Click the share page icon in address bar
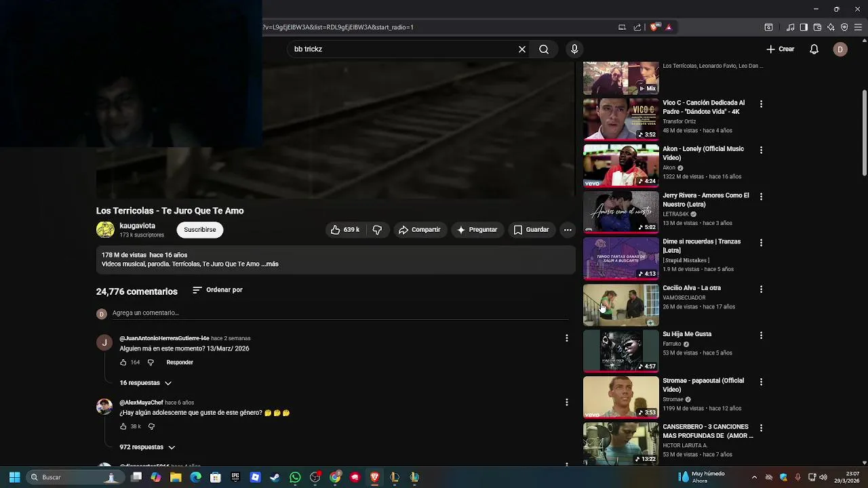Image resolution: width=868 pixels, height=488 pixels. pos(637,27)
